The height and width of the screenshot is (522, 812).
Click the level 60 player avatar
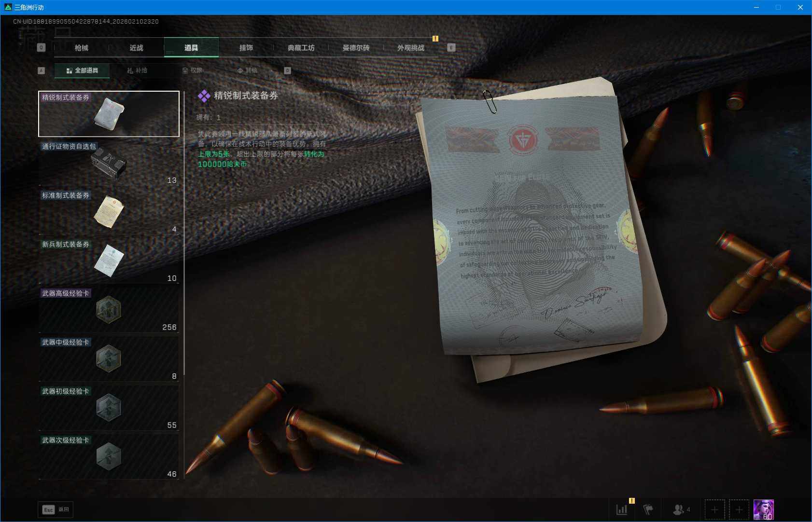click(764, 509)
